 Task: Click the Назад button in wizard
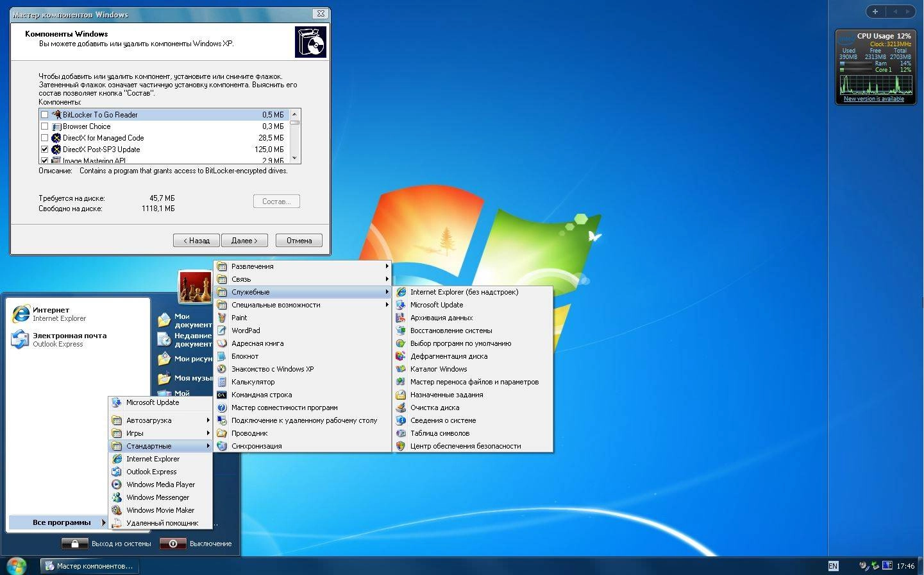point(196,241)
